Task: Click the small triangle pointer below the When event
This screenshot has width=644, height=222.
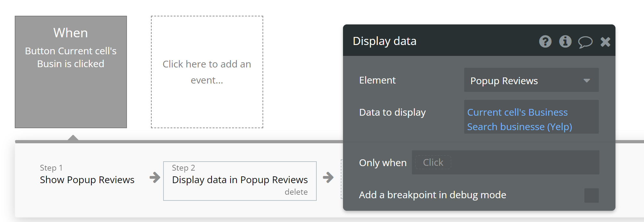Action: pyautogui.click(x=73, y=138)
